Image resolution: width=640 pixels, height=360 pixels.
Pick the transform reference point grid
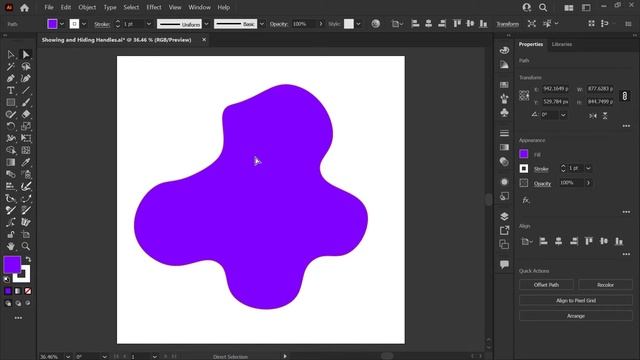pos(524,96)
